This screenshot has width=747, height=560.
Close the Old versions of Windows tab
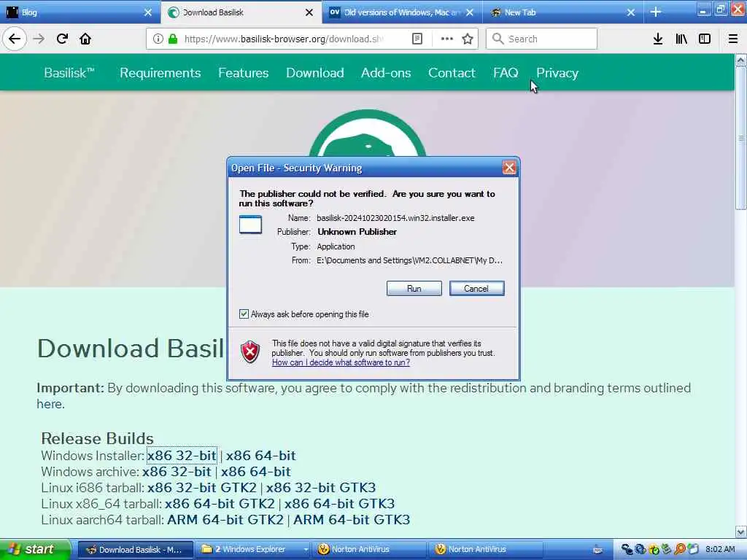click(x=470, y=12)
